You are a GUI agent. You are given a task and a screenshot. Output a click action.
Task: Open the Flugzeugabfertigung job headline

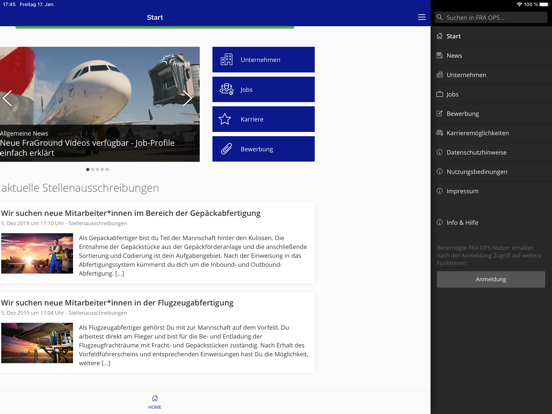point(117,302)
